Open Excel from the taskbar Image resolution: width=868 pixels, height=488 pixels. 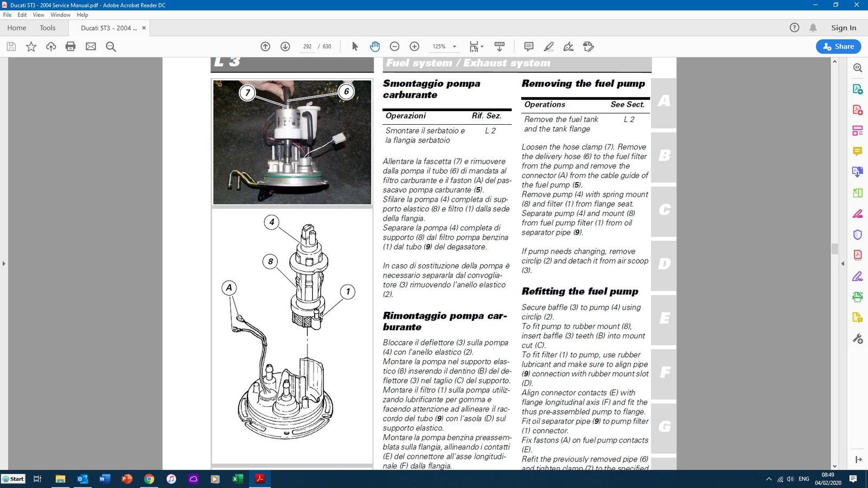(x=238, y=479)
